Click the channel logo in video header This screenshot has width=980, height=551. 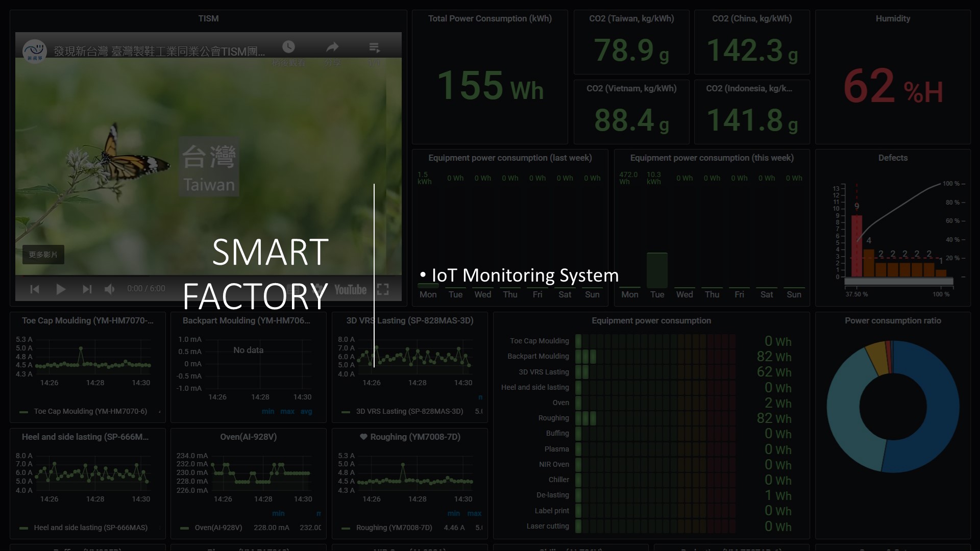(35, 51)
